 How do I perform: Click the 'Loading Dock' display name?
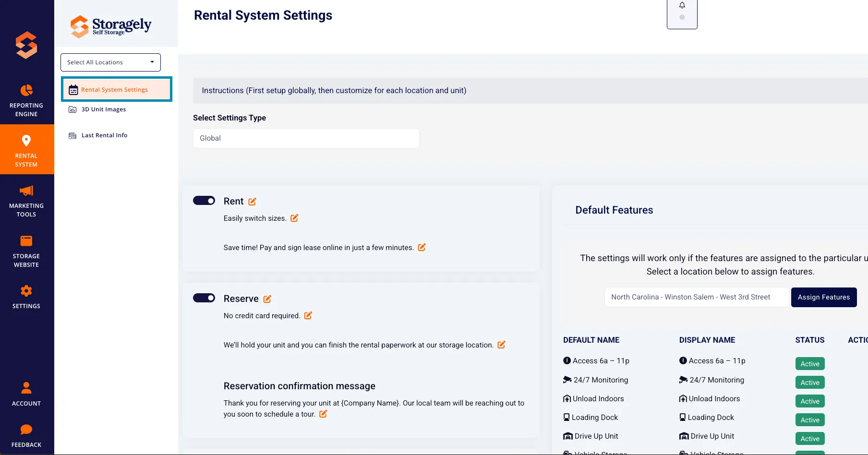(x=707, y=418)
